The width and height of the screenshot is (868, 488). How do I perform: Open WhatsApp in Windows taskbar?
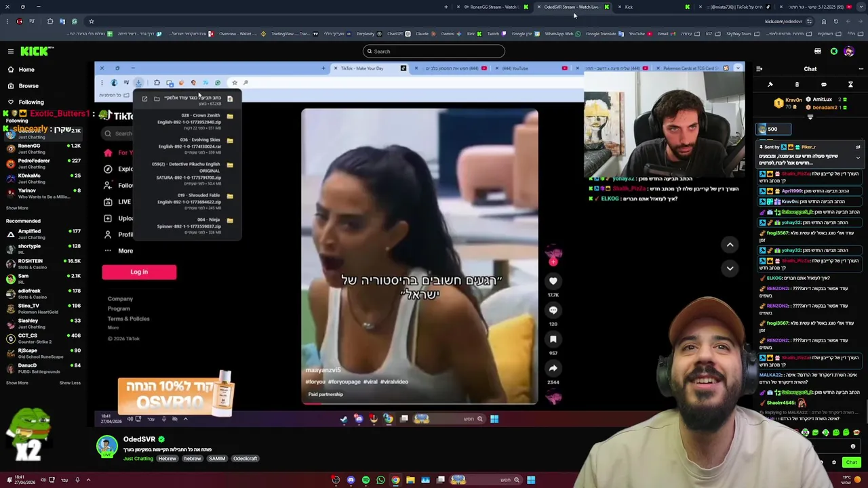pyautogui.click(x=380, y=480)
